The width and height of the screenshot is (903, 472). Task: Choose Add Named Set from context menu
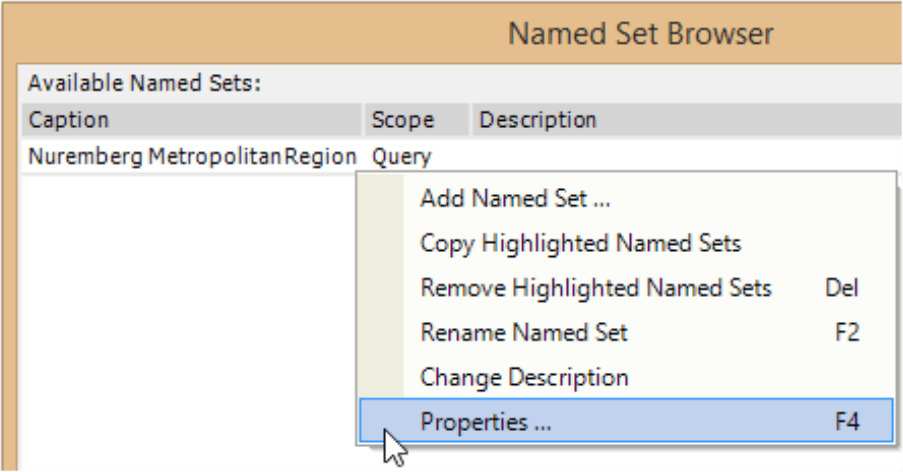point(515,198)
